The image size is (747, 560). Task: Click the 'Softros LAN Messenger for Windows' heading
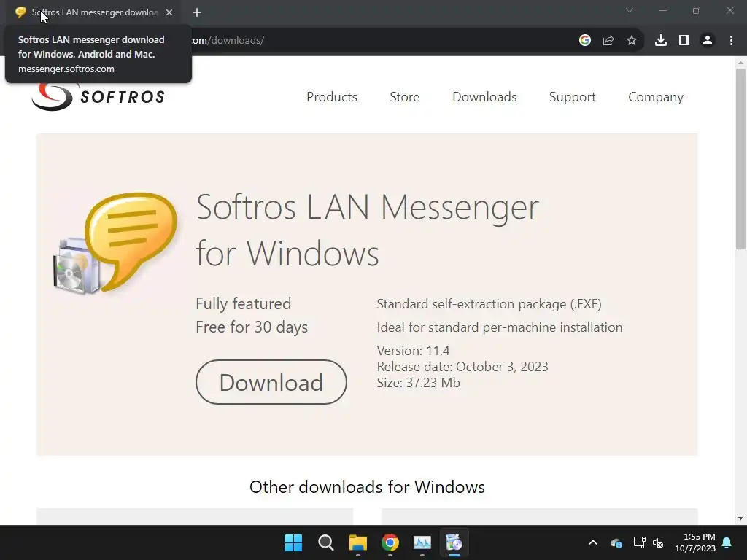point(368,230)
